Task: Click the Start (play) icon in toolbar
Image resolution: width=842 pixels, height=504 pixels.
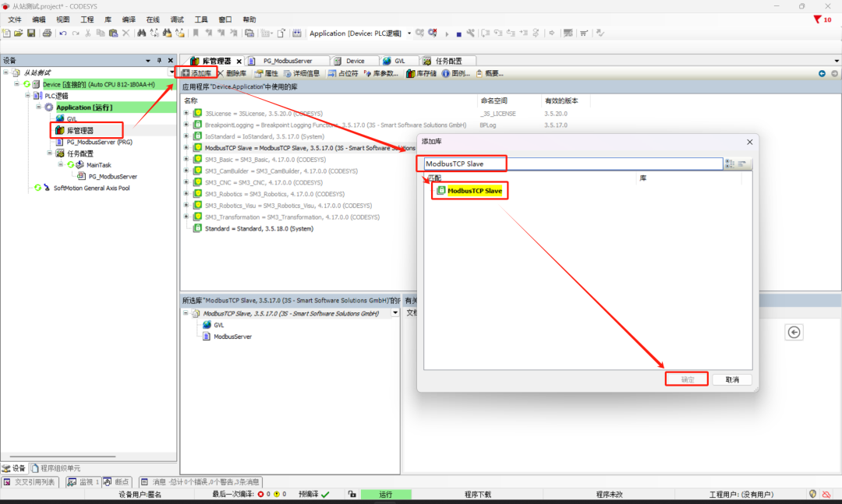Action: point(447,33)
